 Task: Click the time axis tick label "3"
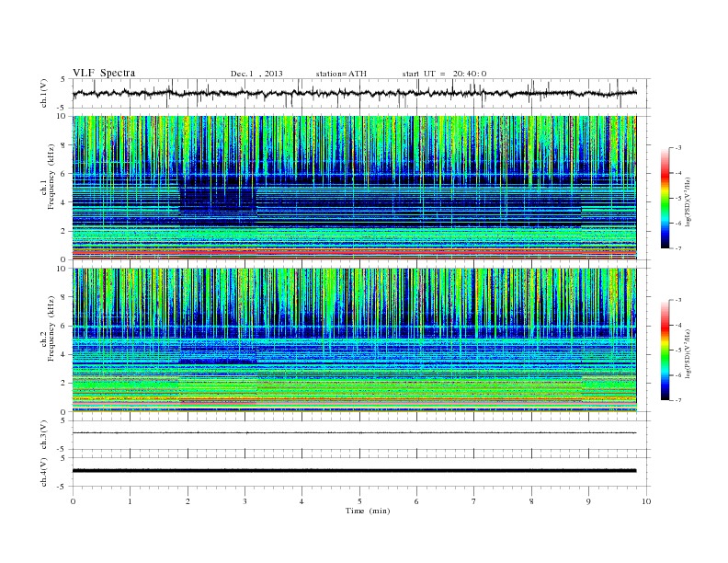(x=245, y=501)
